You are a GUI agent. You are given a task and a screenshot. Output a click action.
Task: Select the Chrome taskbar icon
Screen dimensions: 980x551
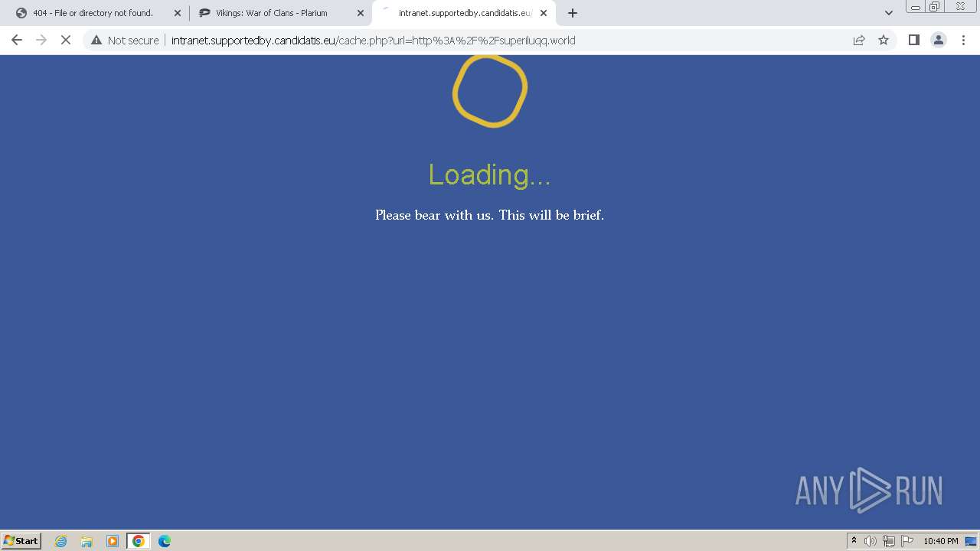(139, 541)
